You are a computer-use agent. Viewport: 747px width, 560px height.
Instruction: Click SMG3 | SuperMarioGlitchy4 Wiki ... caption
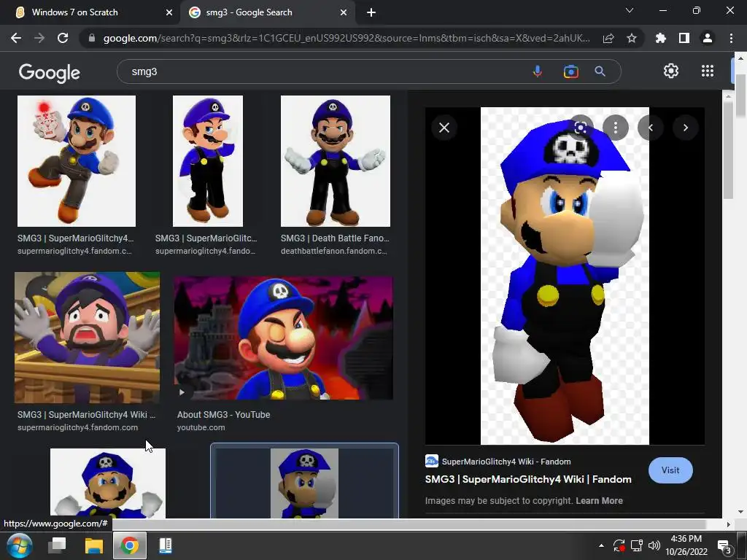click(x=86, y=415)
